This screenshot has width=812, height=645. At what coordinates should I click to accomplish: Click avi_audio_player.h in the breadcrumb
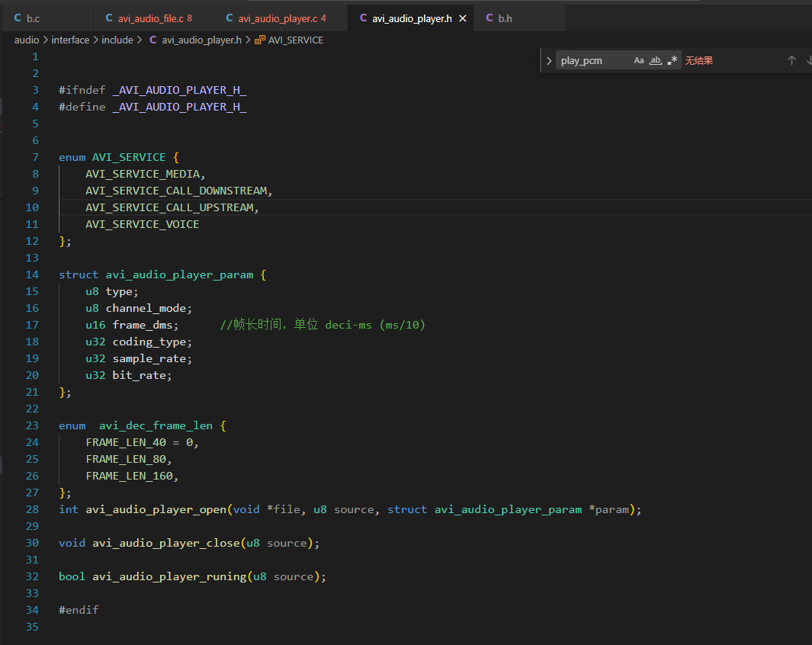[x=201, y=40]
